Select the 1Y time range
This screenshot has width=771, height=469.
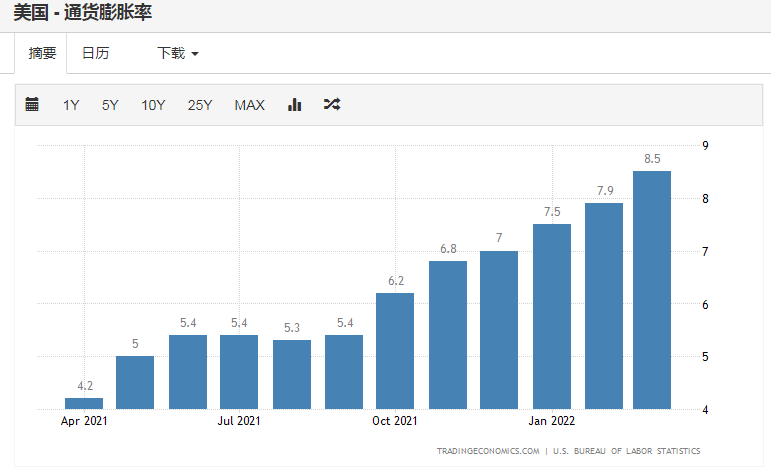coord(71,105)
